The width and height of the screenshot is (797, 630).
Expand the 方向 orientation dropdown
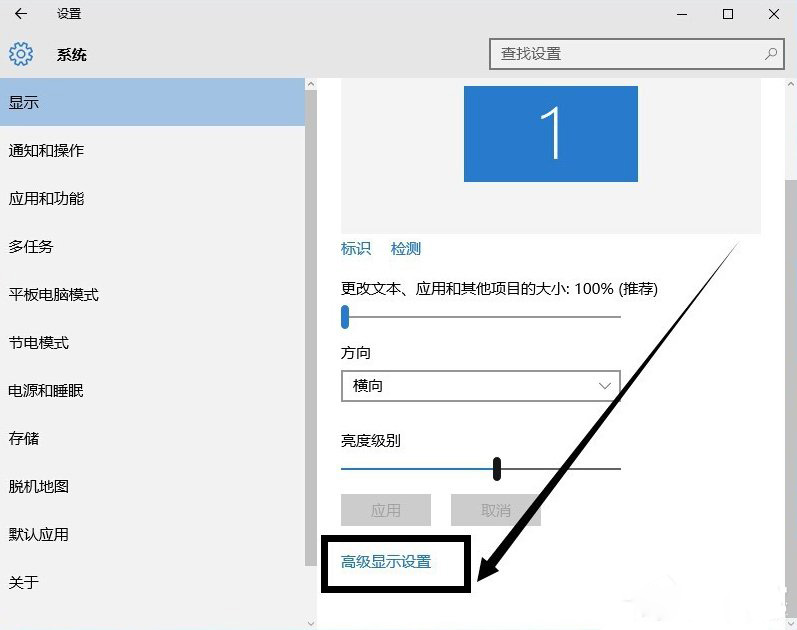[x=480, y=385]
